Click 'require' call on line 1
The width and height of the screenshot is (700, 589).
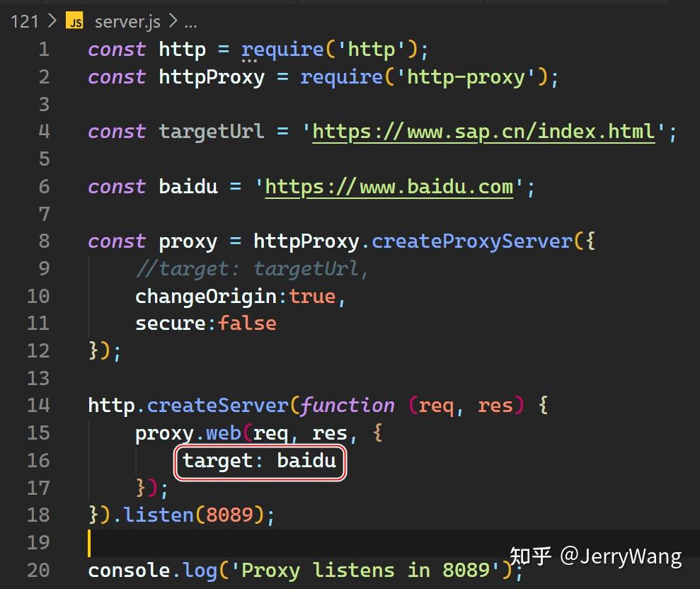(x=282, y=50)
